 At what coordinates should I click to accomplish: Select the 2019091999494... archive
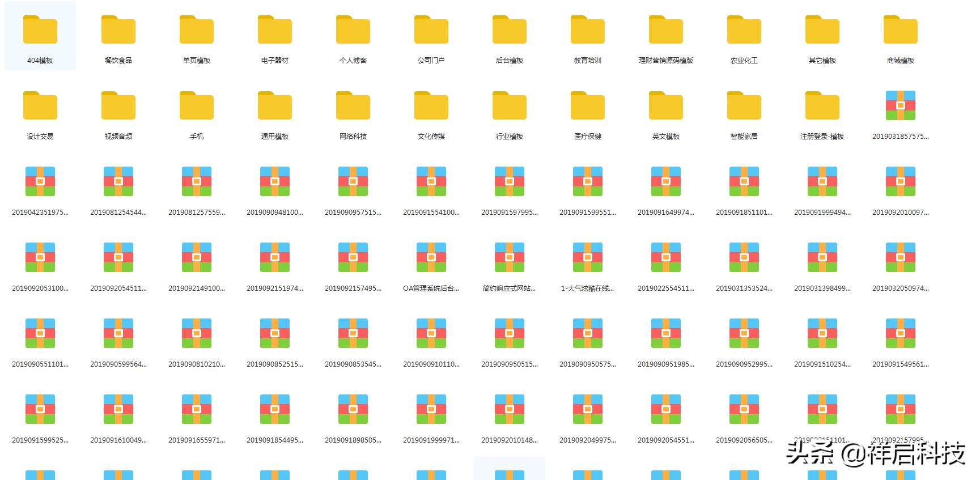coord(822,181)
